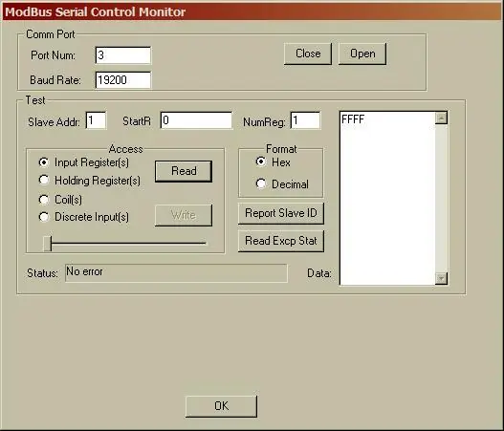The width and height of the screenshot is (504, 431).
Task: Click the slider thumb in Access group
Action: [47, 244]
